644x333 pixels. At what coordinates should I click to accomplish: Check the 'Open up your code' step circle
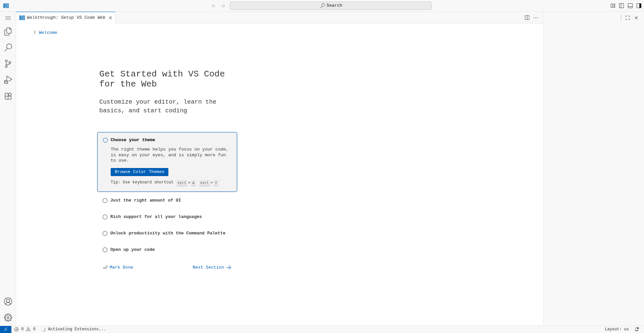point(105,250)
